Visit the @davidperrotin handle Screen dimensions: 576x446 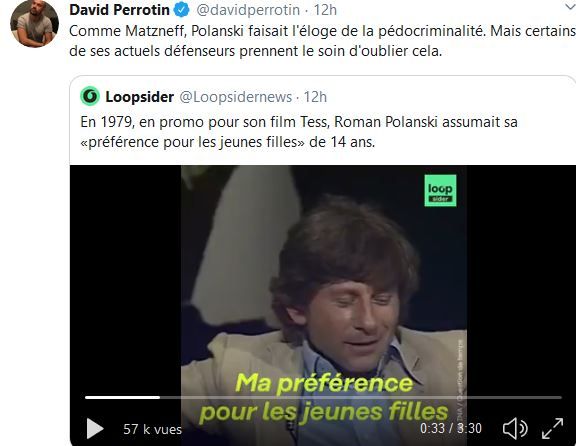tap(248, 10)
